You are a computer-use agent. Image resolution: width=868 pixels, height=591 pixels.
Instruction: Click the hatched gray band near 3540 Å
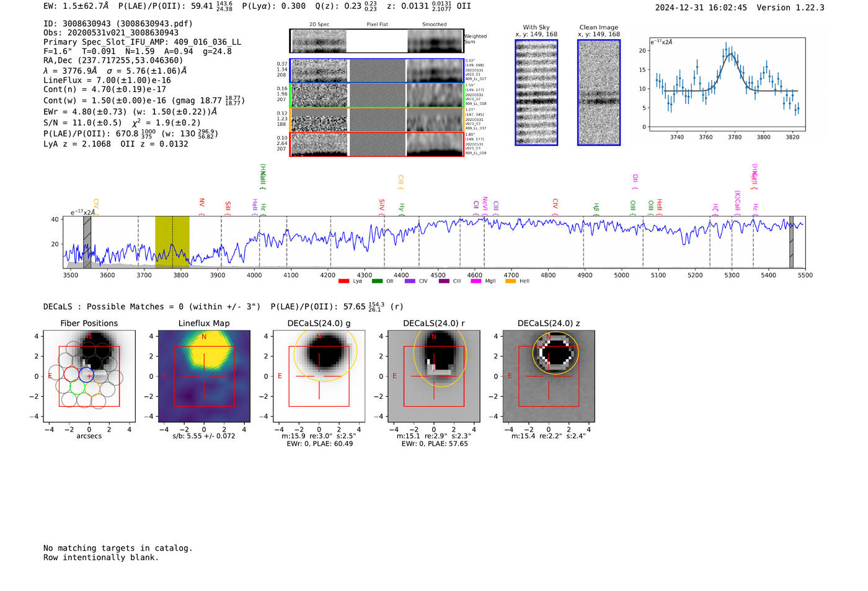coord(87,242)
